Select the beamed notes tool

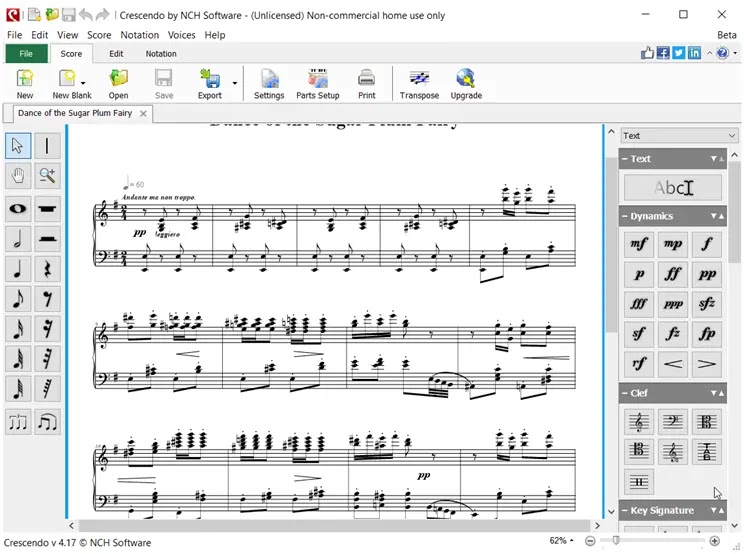(x=47, y=422)
